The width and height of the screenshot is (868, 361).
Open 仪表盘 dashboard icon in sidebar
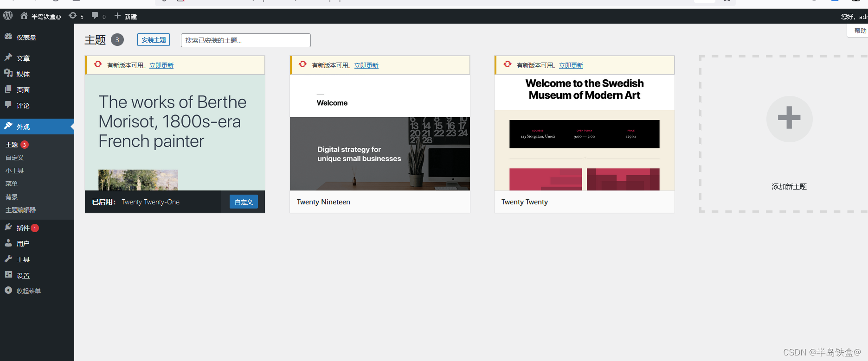8,37
